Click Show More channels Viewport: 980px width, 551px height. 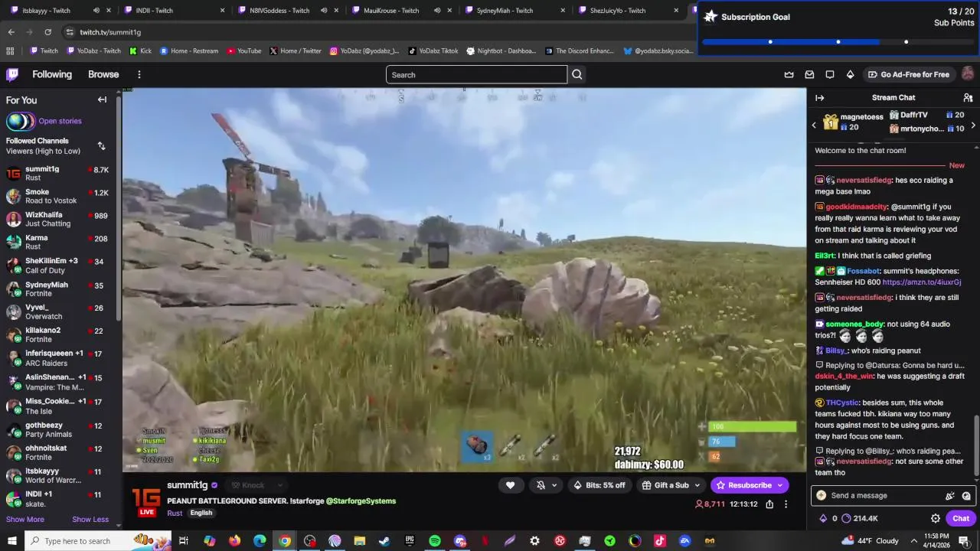pos(25,520)
